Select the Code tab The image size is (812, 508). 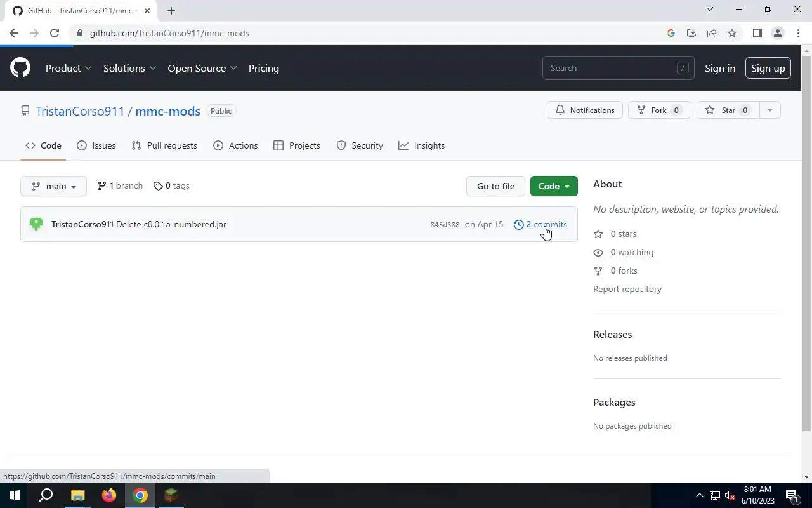(43, 145)
